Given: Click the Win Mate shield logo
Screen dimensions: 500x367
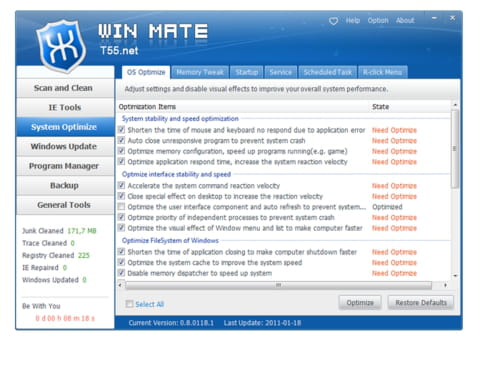Looking at the screenshot, I should click(61, 46).
